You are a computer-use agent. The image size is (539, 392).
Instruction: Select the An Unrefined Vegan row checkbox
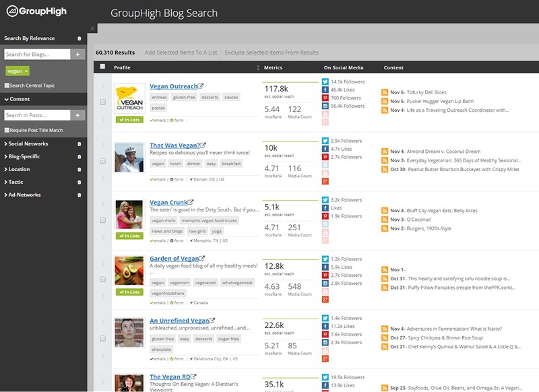point(103,338)
